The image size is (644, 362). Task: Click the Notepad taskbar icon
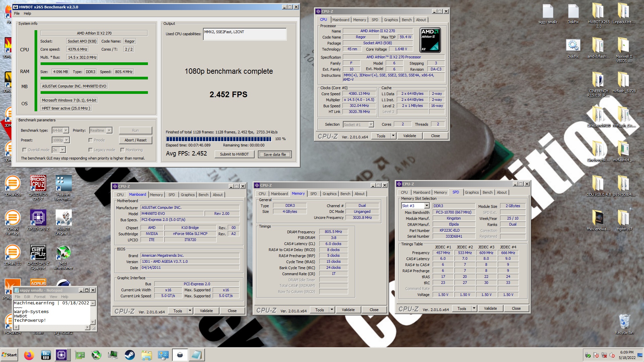click(197, 355)
